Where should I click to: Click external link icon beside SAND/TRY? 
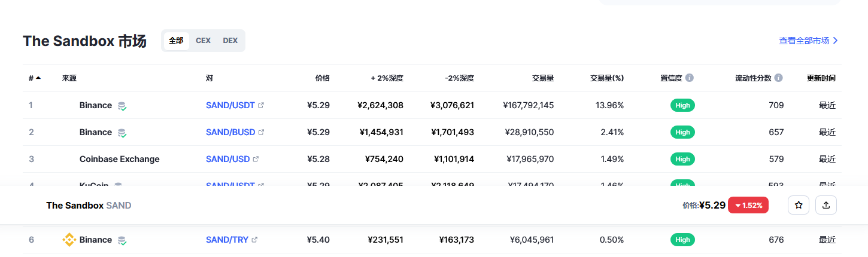(x=254, y=240)
